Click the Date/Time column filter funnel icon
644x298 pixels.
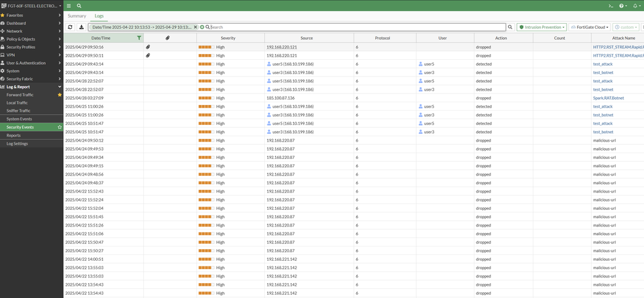coord(139,39)
